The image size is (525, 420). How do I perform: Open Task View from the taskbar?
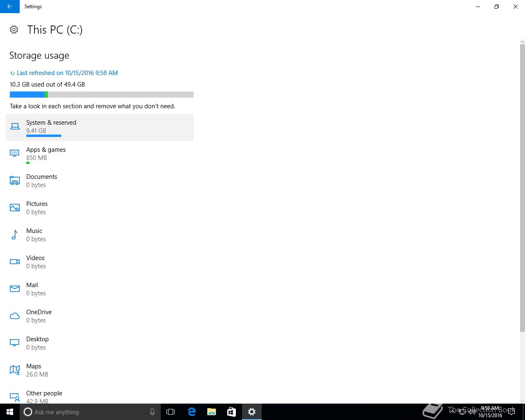coord(171,412)
